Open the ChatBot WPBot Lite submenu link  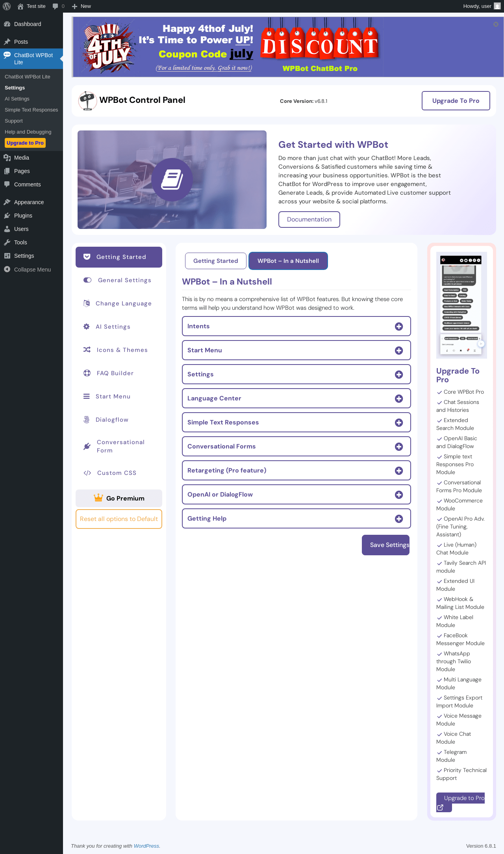click(28, 77)
